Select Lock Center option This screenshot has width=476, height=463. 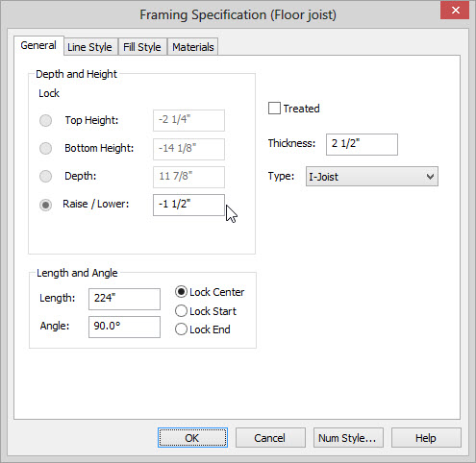coord(181,292)
